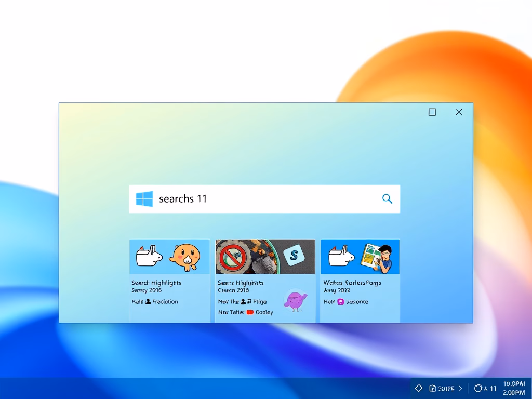532x399 pixels.
Task: Click into the "searchs 11" search field
Action: tap(260, 199)
